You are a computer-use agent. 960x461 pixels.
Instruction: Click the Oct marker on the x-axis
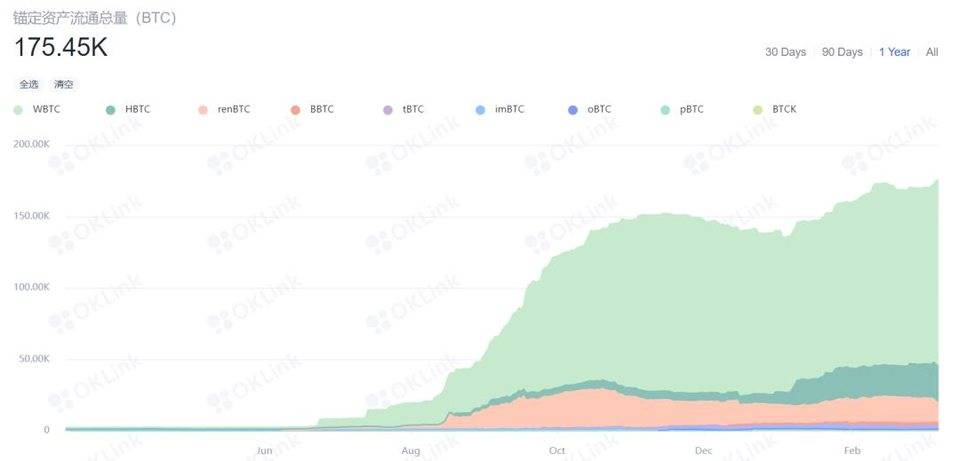[557, 450]
